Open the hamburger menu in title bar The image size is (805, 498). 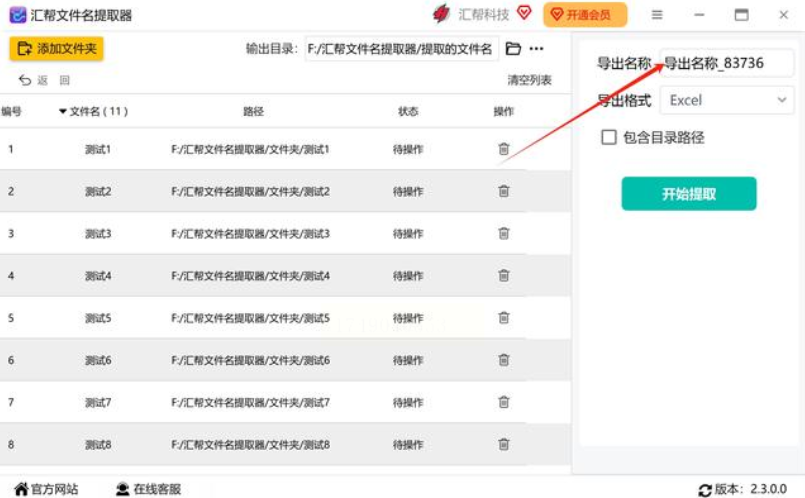tap(657, 15)
